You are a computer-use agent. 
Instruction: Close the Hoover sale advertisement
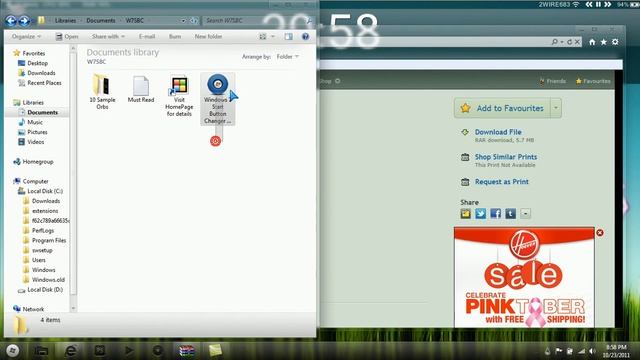coord(600,233)
